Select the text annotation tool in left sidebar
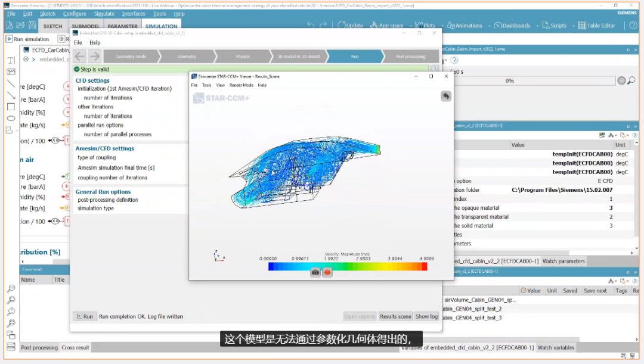644x364 pixels. (11, 60)
